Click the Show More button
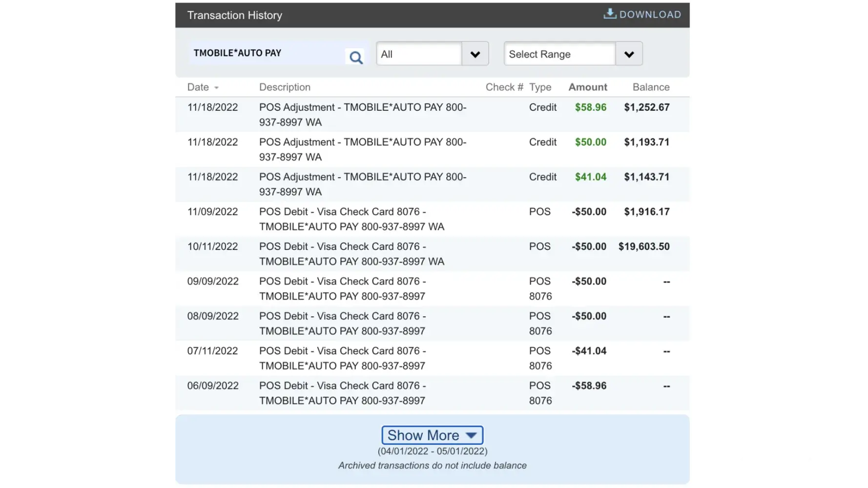Screen dimensions: 868x488 [432, 435]
